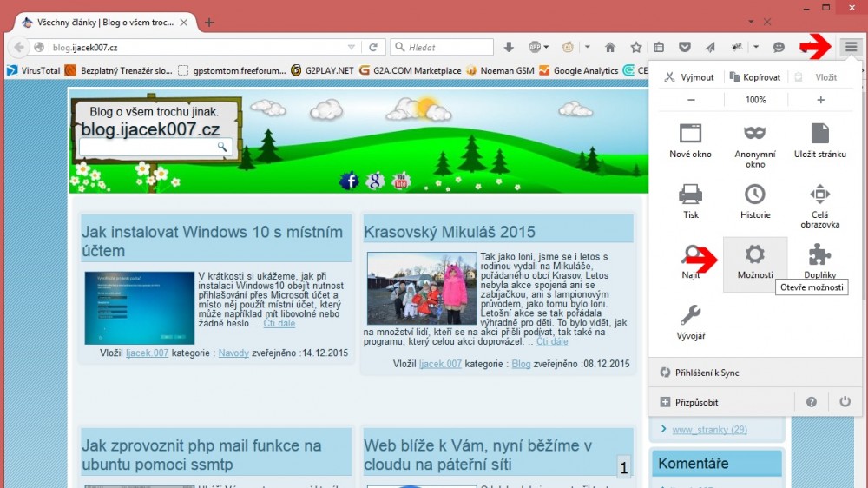
Task: Click the Nové okno icon
Action: (690, 134)
